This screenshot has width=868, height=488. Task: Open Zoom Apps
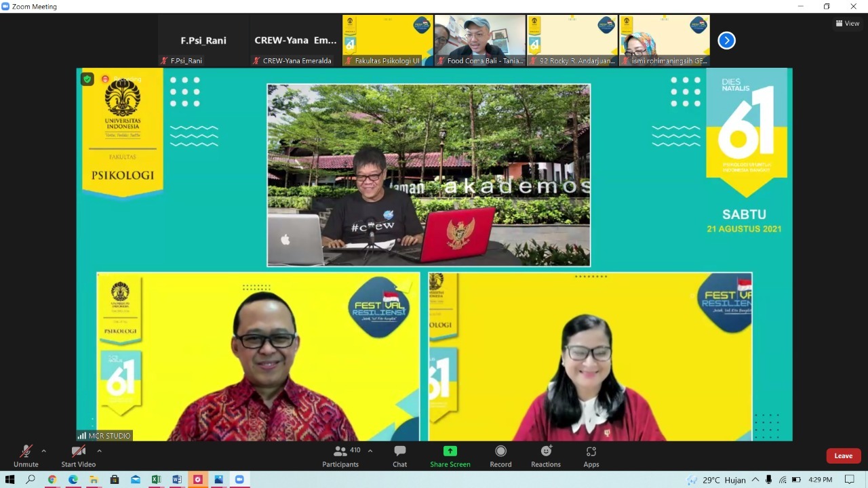tap(591, 451)
